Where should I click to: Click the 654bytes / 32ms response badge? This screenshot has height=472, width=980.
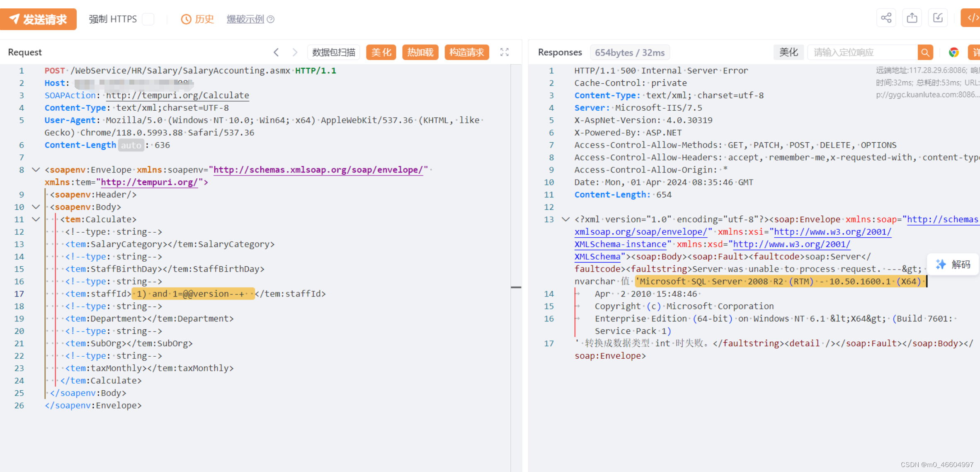coord(630,53)
